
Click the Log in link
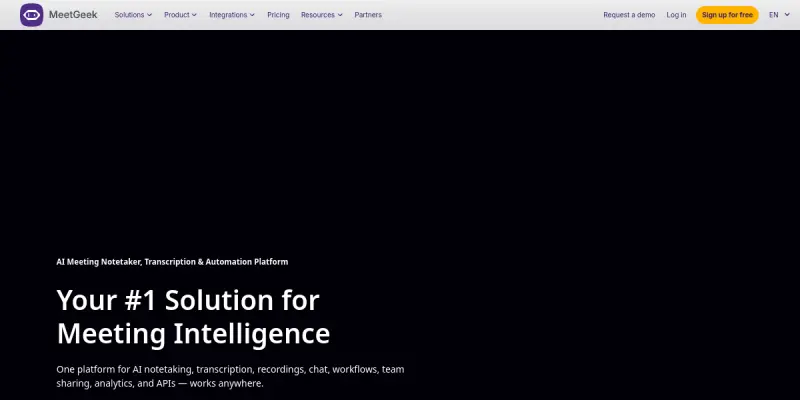coord(676,15)
